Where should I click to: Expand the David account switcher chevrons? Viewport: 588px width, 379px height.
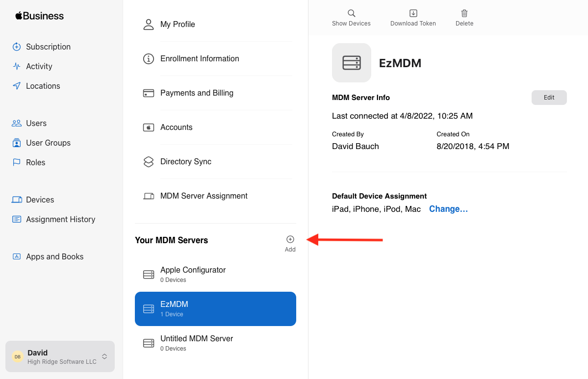point(104,356)
